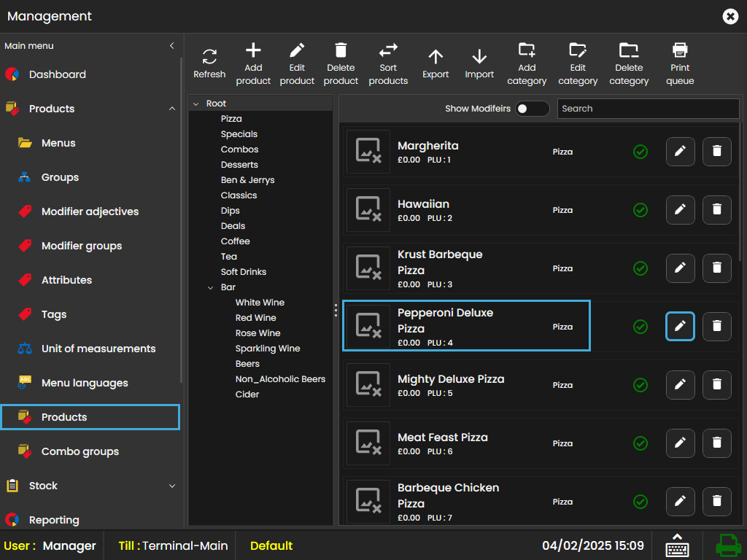Click the Add category folder icon
This screenshot has width=747, height=560.
click(527, 50)
